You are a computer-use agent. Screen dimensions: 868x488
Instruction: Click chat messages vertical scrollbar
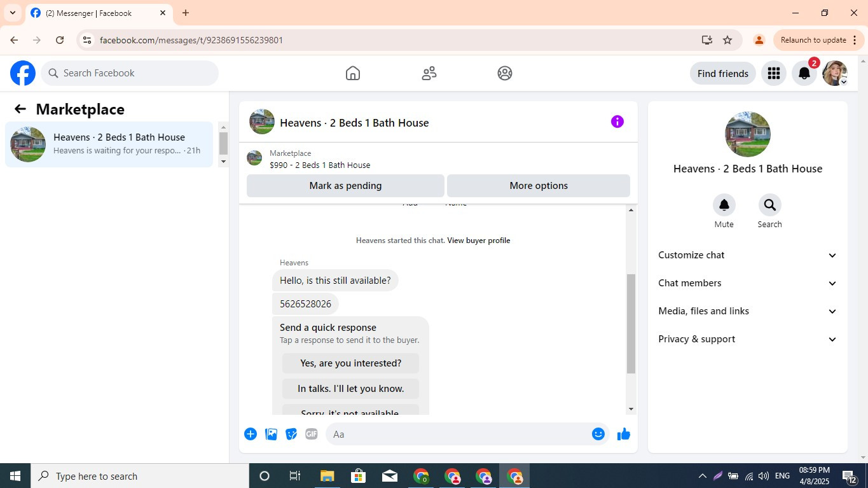point(631,323)
